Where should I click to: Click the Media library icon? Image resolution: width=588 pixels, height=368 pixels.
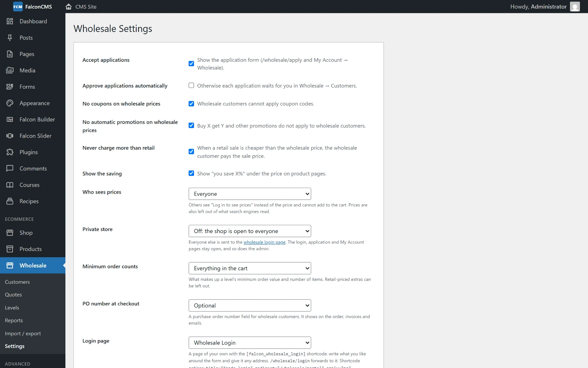tap(10, 70)
